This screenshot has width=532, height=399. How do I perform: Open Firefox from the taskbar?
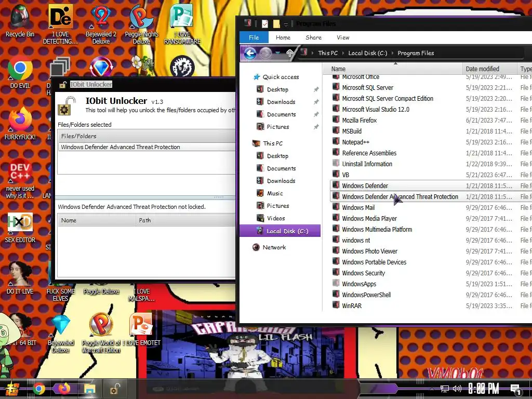[63, 389]
